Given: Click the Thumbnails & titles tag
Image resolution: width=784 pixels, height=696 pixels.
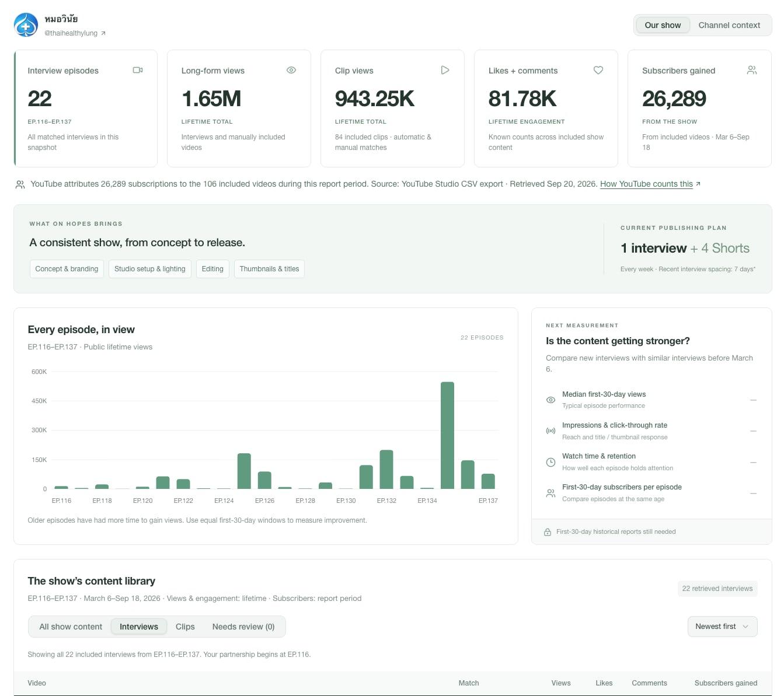Looking at the screenshot, I should [x=269, y=269].
